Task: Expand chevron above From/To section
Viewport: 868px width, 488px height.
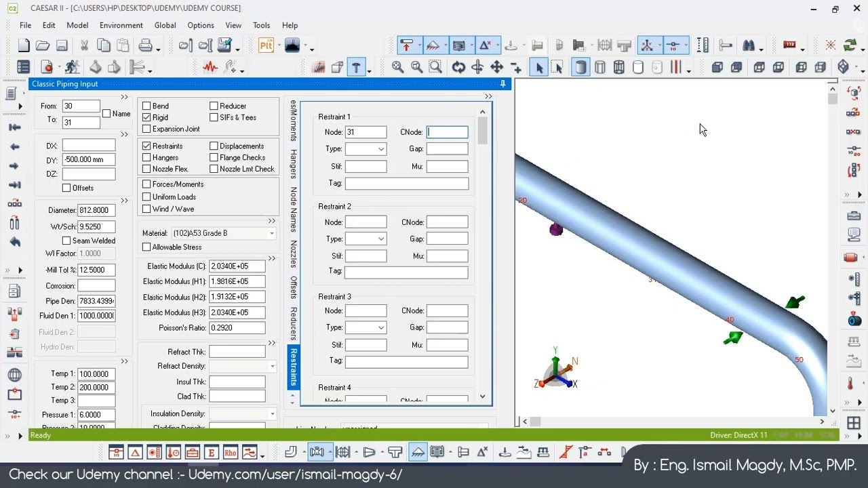Action: (x=124, y=98)
